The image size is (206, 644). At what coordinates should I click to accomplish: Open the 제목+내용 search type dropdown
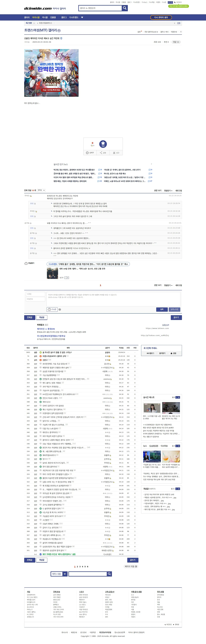pos(59,574)
